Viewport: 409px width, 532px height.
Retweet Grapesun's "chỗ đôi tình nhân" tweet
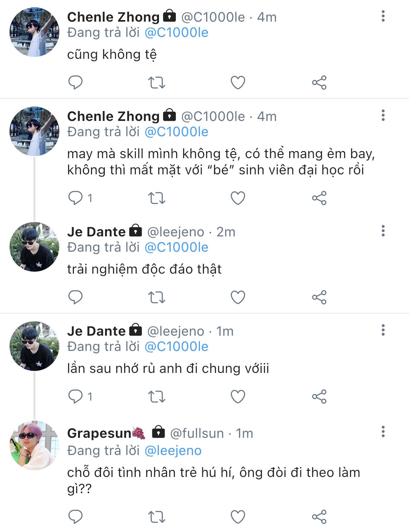point(157,517)
